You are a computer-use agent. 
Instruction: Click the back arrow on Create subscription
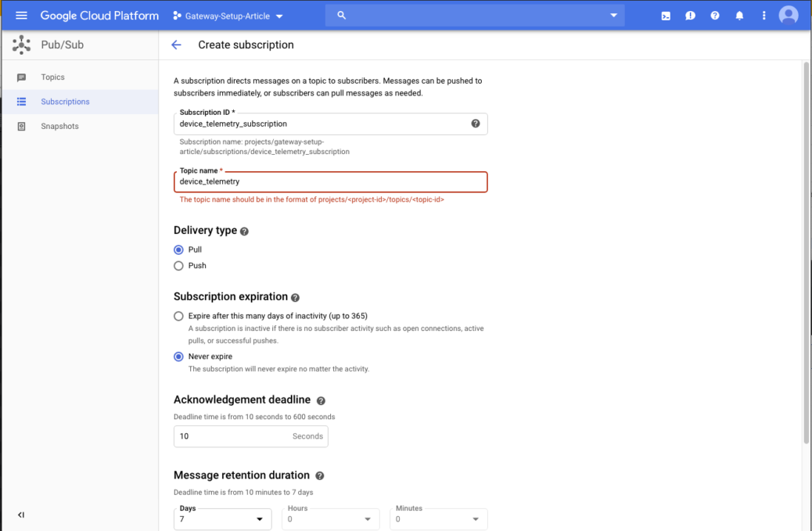(177, 45)
